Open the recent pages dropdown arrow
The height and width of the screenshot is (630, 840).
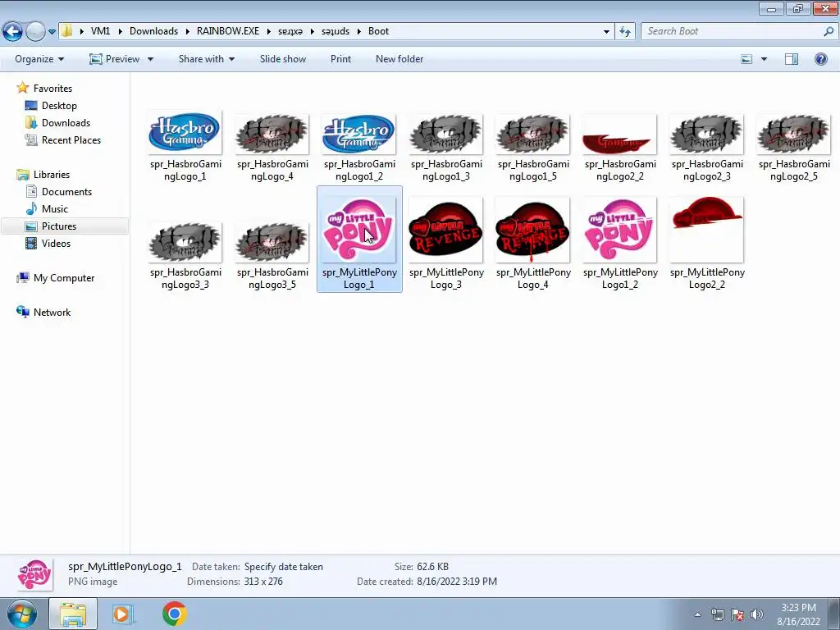click(x=52, y=32)
